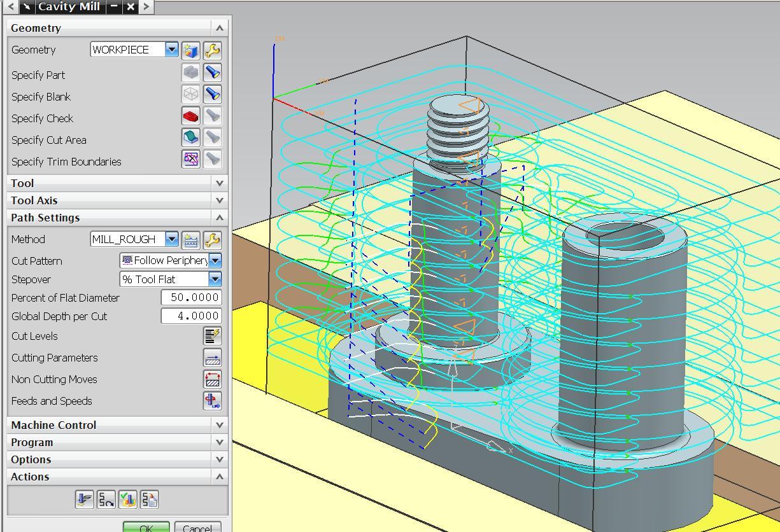Click the left arrow in dialog title bar
Image resolution: width=780 pixels, height=532 pixels.
[11, 6]
